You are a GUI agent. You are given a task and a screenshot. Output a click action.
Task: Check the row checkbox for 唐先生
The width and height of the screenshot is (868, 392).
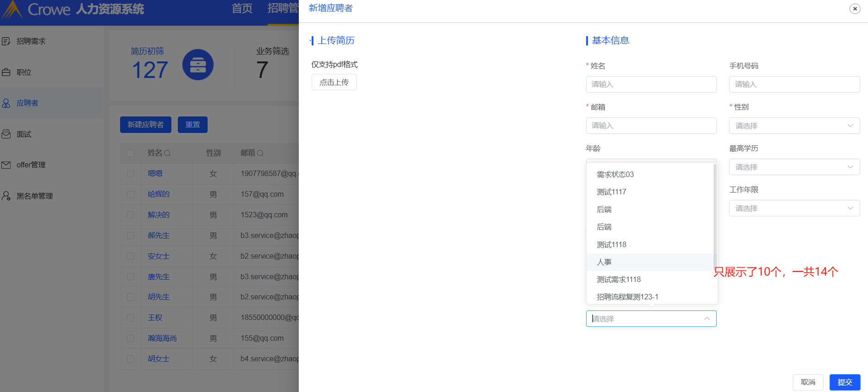(131, 277)
